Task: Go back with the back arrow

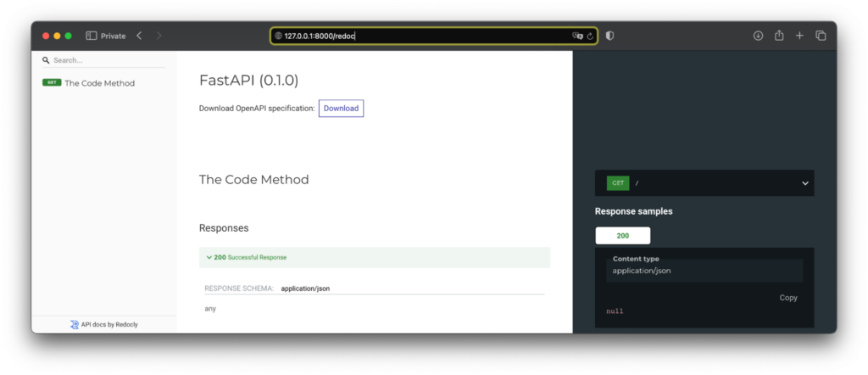Action: click(139, 36)
